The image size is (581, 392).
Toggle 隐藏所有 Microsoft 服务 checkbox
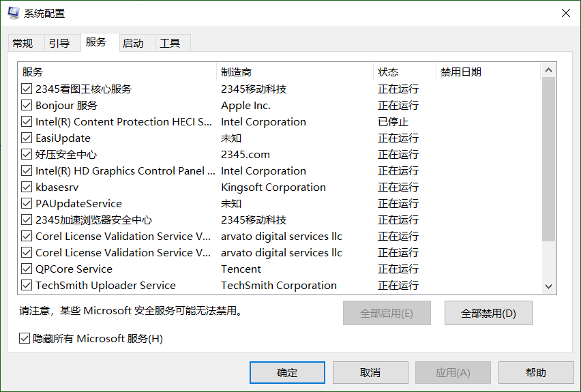point(25,338)
